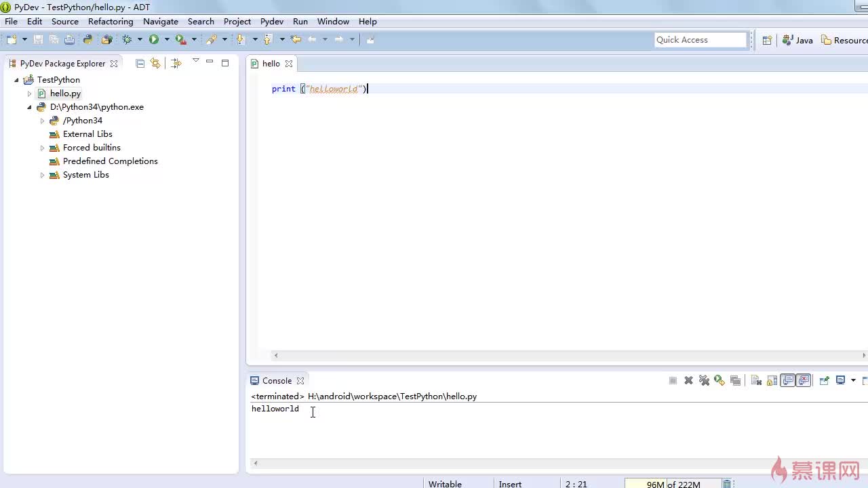Open the Window menu
The width and height of the screenshot is (868, 488).
pyautogui.click(x=333, y=22)
